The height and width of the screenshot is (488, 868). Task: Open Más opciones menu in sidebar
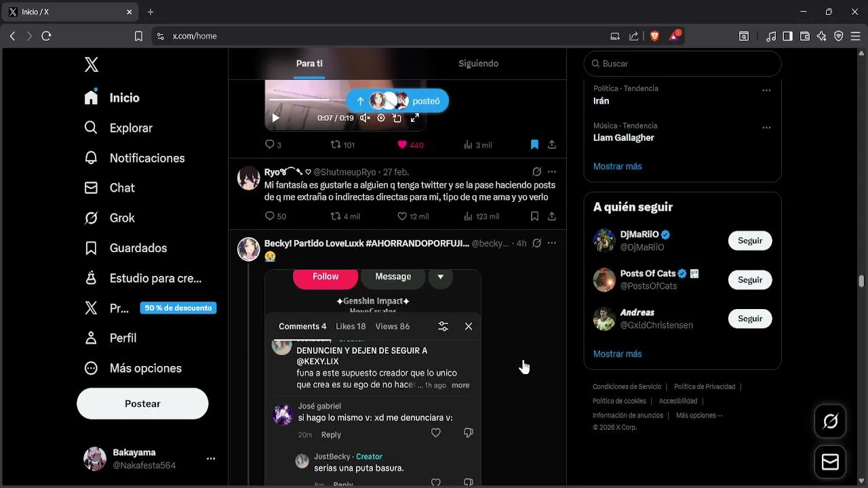133,368
